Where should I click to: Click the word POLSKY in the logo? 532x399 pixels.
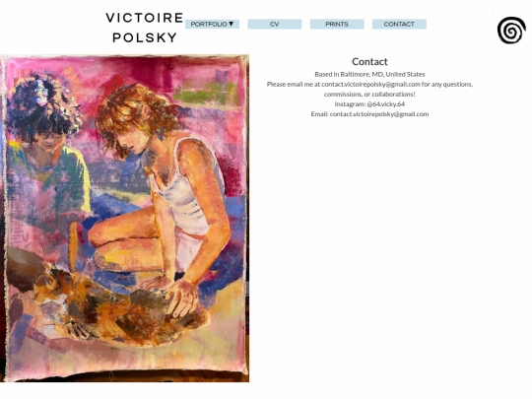tap(145, 37)
